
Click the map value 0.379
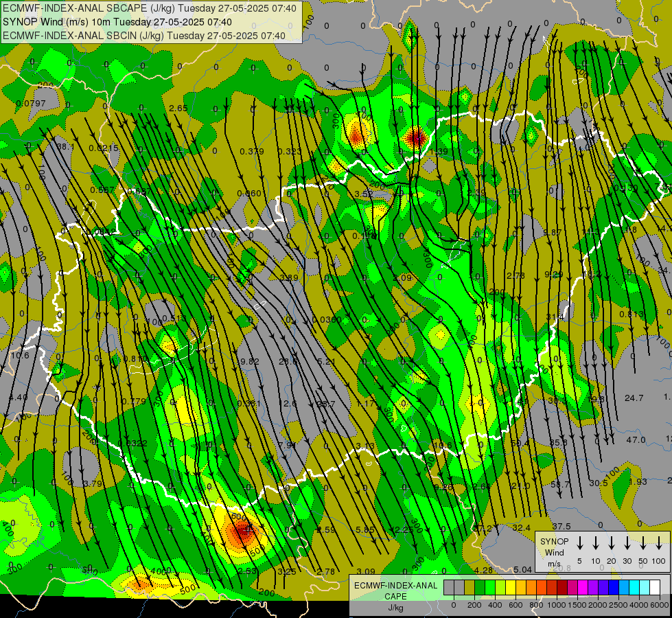[252, 151]
